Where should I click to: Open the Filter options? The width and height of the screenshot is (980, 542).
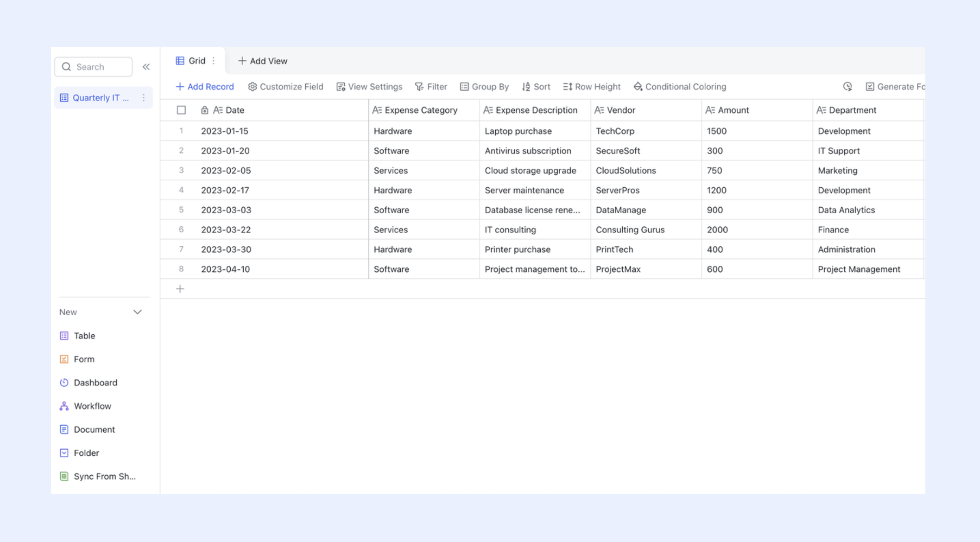pos(431,87)
